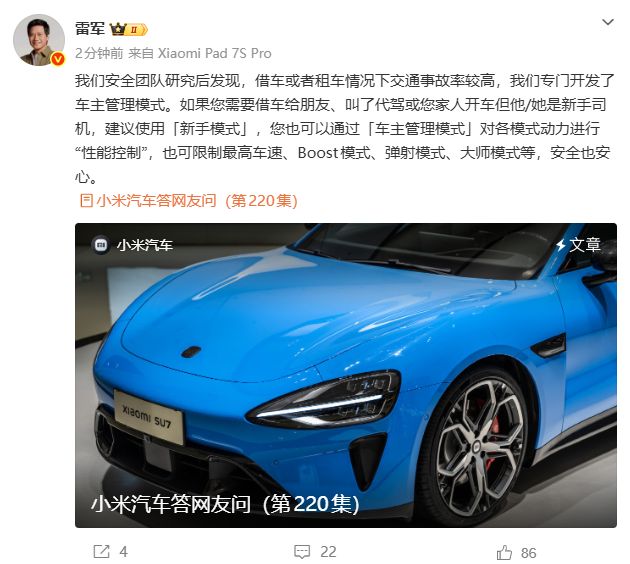Like the post with thumbs-up icon
630x564 pixels.
pos(505,552)
